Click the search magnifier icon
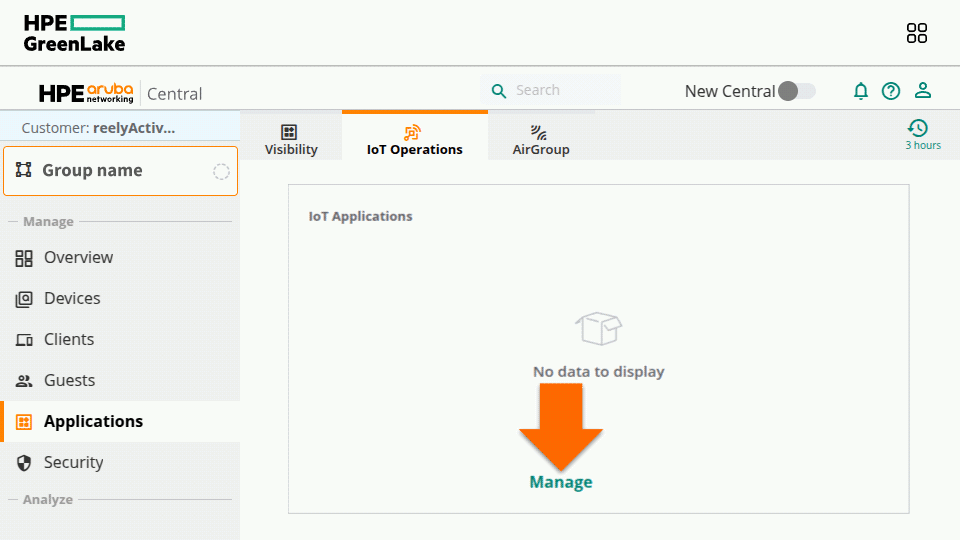This screenshot has width=960, height=540. (499, 91)
